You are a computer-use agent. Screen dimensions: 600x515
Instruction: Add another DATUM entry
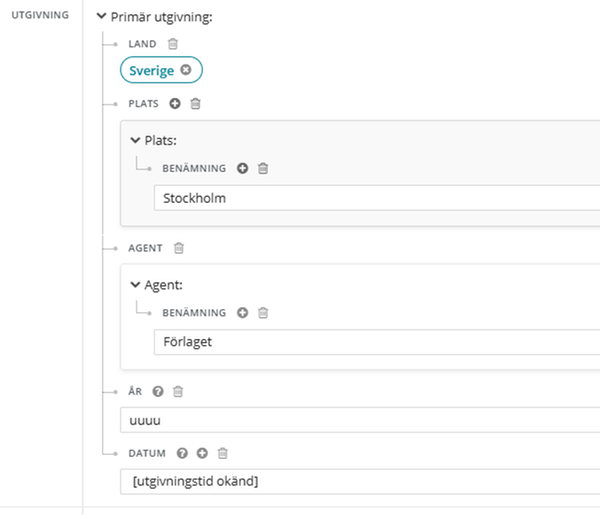pos(202,453)
